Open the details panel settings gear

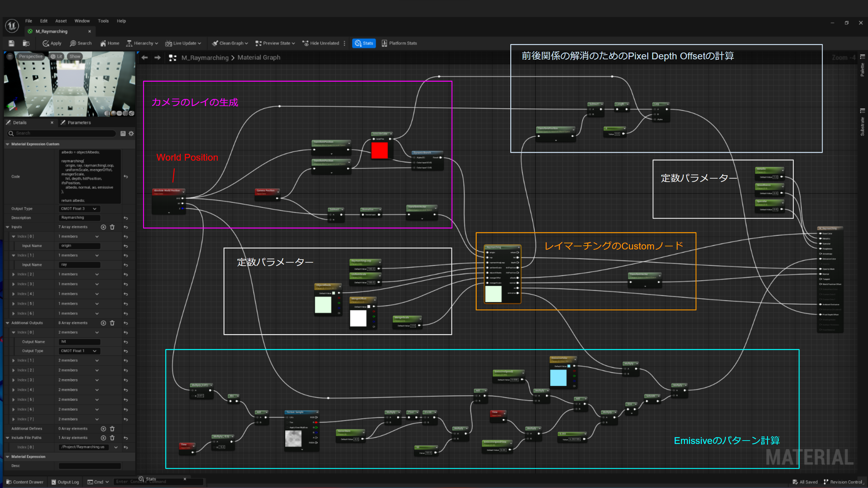131,134
